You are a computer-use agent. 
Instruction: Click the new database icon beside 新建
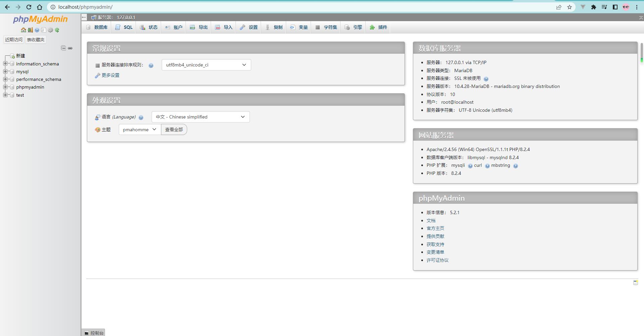pos(12,56)
